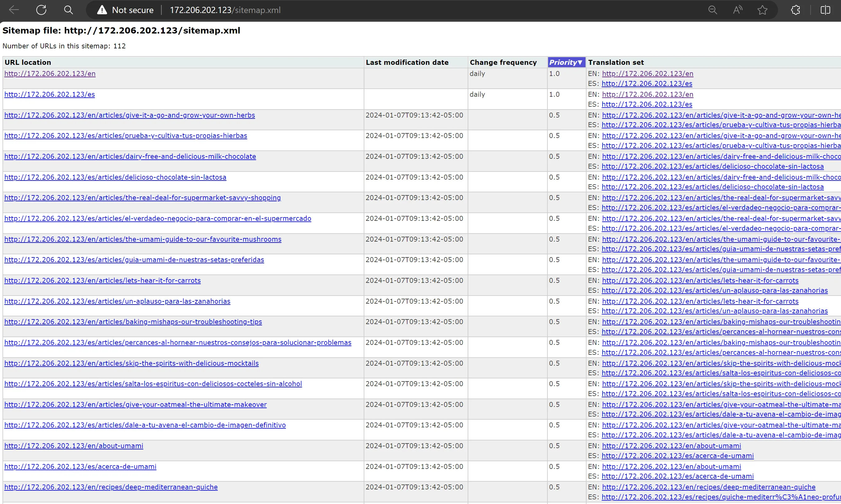
Task: Click the Not secure warning icon
Action: coord(102,10)
